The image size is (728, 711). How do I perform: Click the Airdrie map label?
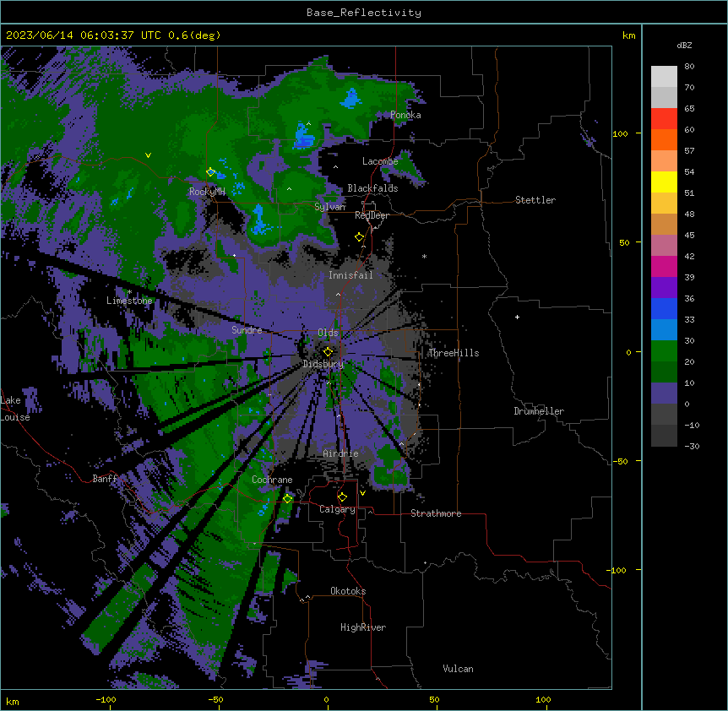click(x=340, y=453)
